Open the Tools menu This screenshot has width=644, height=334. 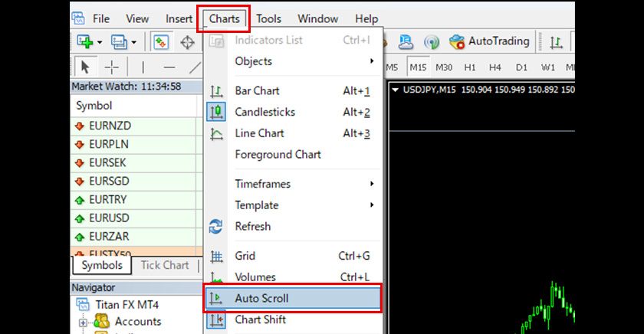click(268, 18)
